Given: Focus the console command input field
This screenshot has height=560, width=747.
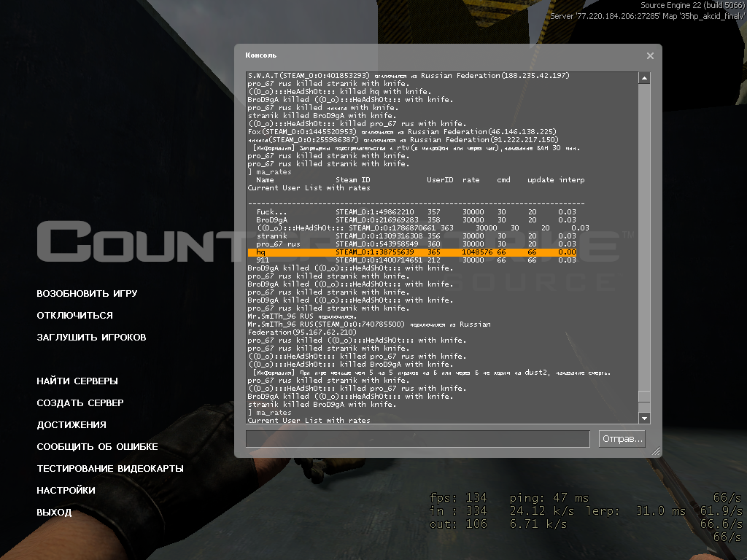Looking at the screenshot, I should [418, 438].
